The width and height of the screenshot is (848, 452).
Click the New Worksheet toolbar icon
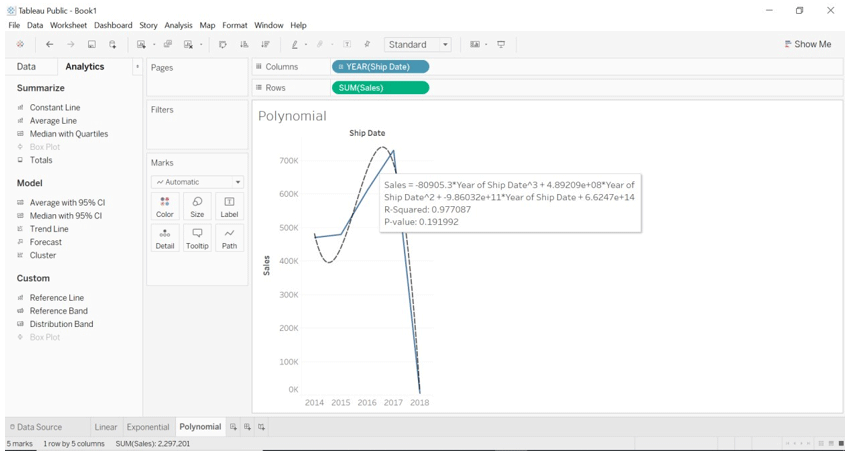pos(141,44)
